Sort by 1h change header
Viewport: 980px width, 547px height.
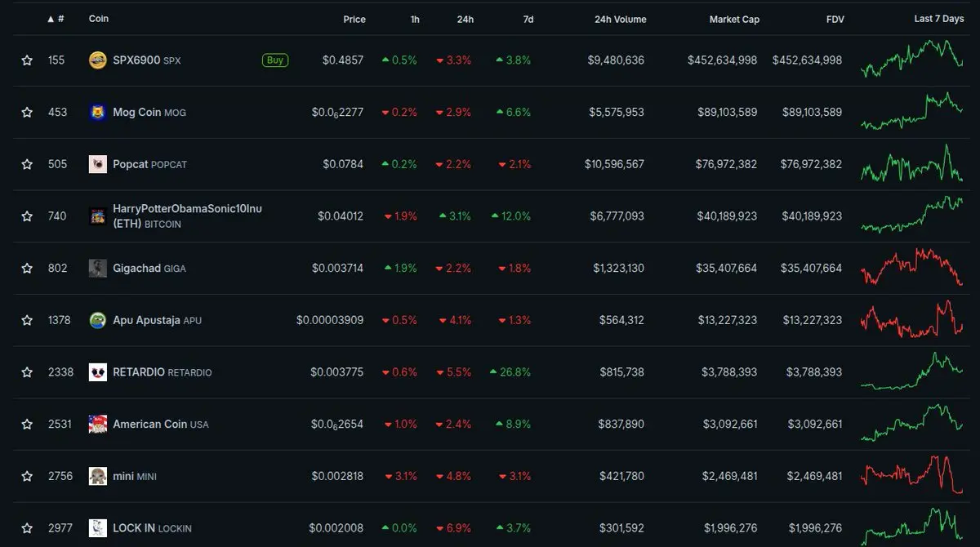click(x=415, y=19)
